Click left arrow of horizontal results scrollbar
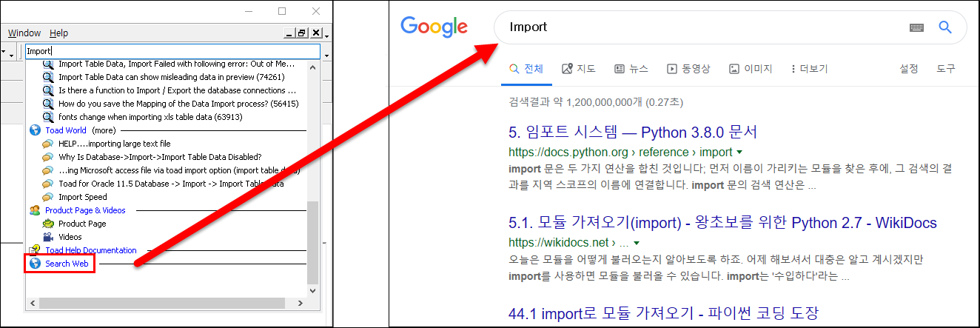This screenshot has width=980, height=328. [32, 303]
